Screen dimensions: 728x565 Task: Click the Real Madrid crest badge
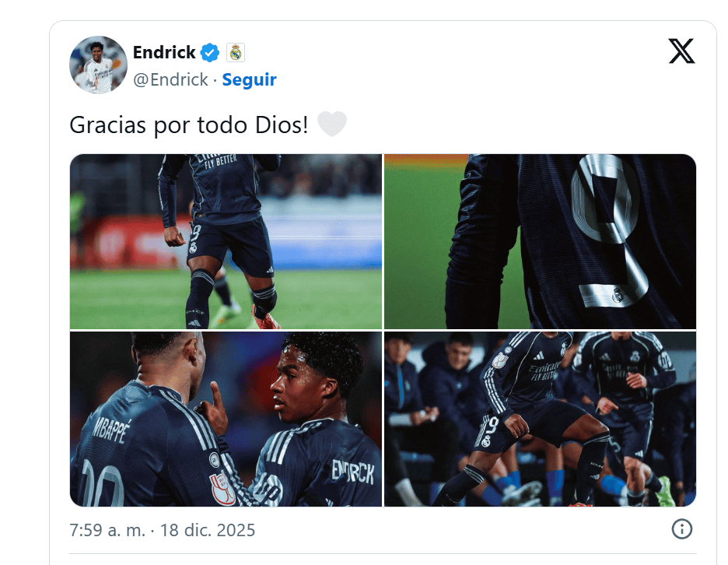pos(236,52)
